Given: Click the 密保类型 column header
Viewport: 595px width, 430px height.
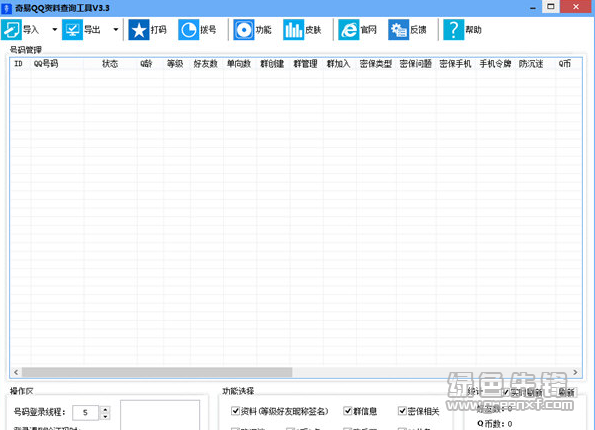Looking at the screenshot, I should [376, 64].
